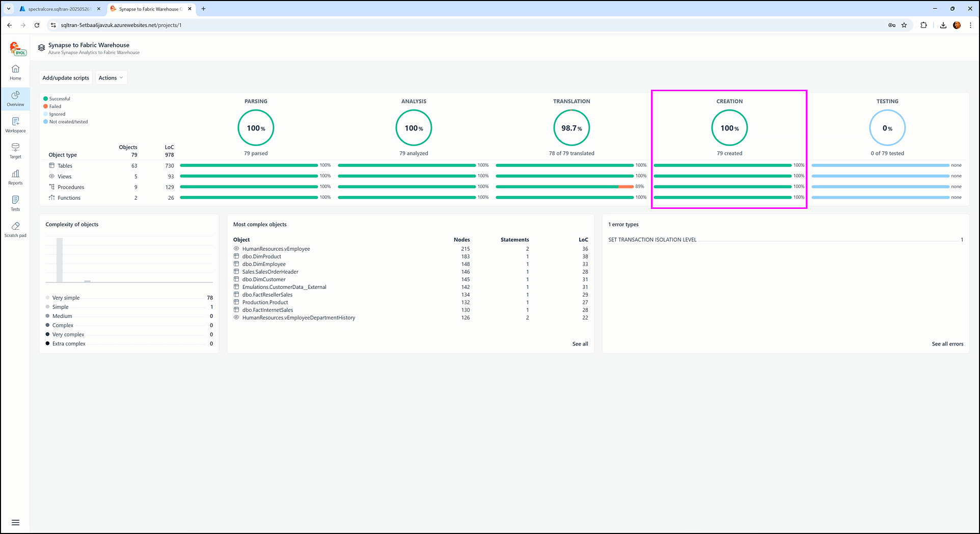980x534 pixels.
Task: Expand the Actions dropdown
Action: (x=111, y=78)
